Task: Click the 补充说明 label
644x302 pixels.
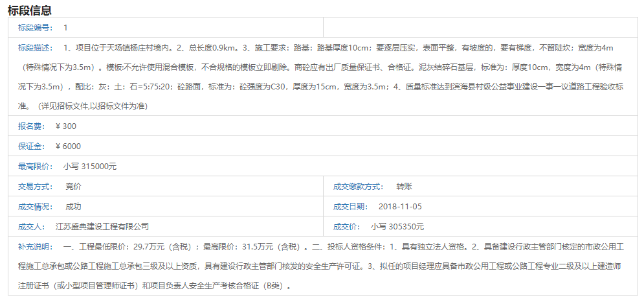Action: point(36,247)
